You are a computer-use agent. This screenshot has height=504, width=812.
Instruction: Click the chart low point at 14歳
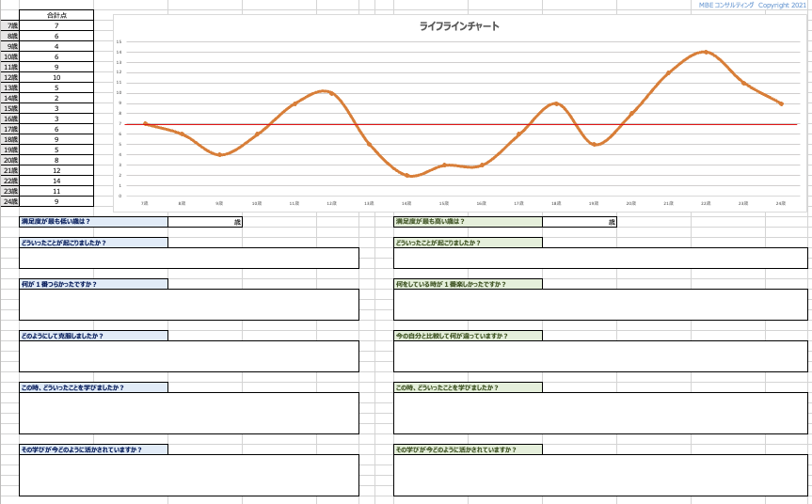406,176
